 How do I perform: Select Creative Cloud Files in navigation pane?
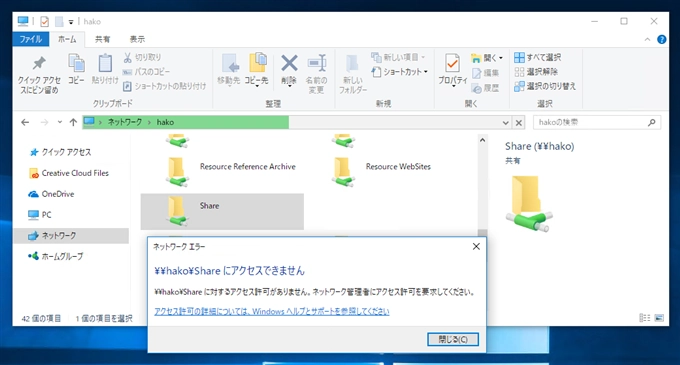point(68,173)
